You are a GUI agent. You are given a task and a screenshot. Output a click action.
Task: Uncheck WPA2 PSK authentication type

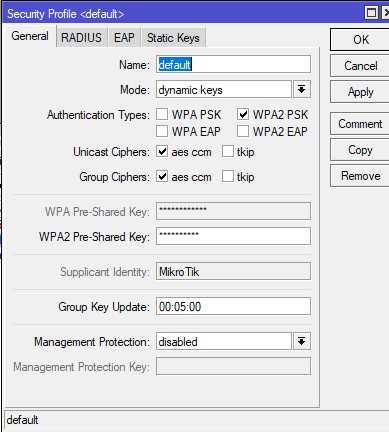click(243, 114)
